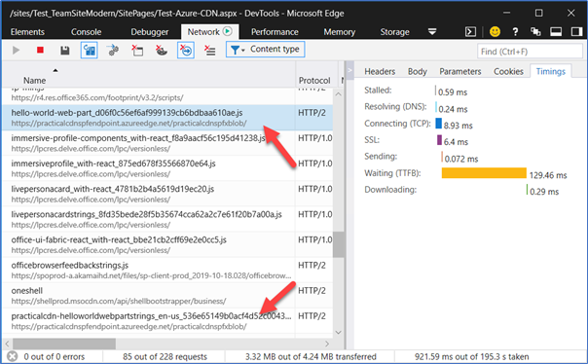Clear the network session list

coord(210,50)
